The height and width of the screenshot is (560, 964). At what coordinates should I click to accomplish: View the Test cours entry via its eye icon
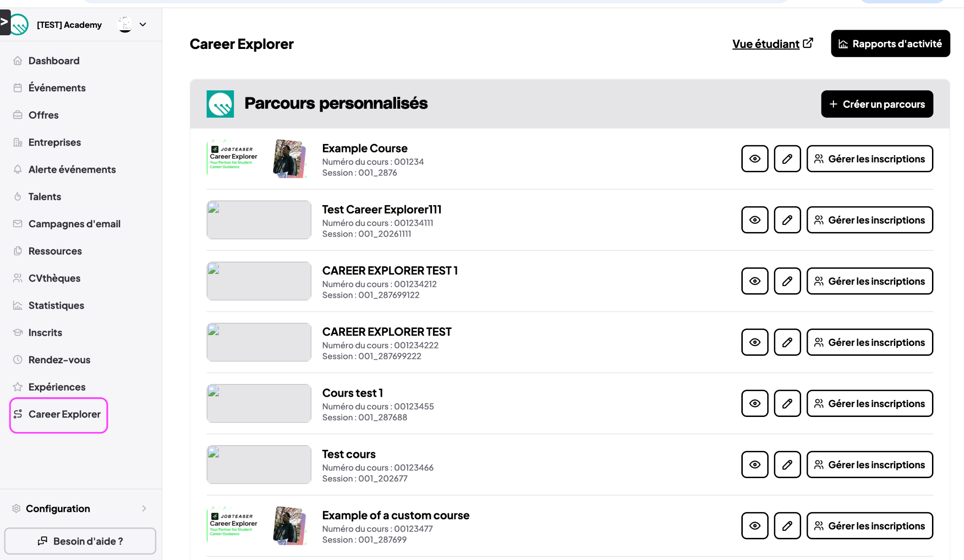755,465
